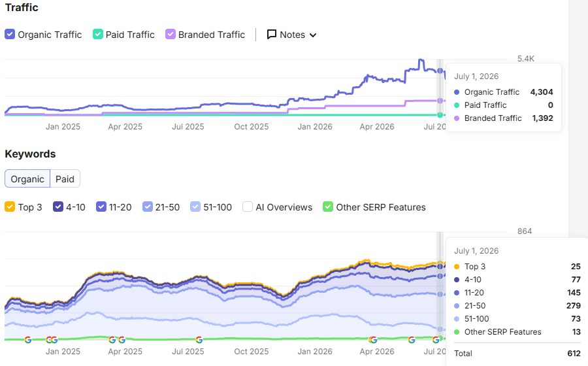Toggle the 51-100 positions checkbox
Image resolution: width=588 pixels, height=366 pixels.
tap(195, 207)
